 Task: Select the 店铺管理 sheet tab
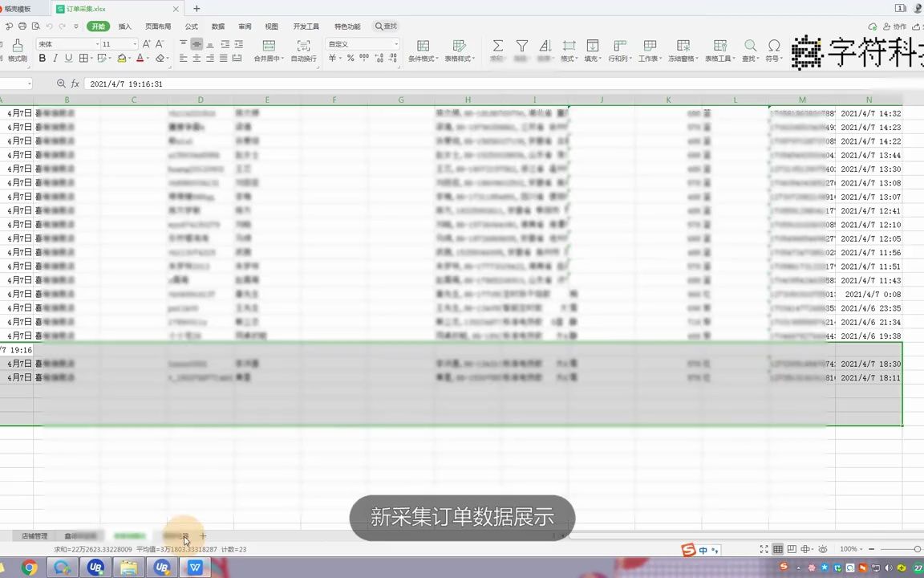(35, 535)
